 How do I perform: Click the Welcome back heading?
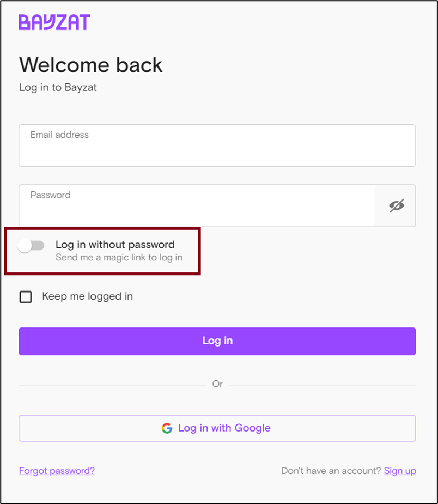pyautogui.click(x=91, y=65)
